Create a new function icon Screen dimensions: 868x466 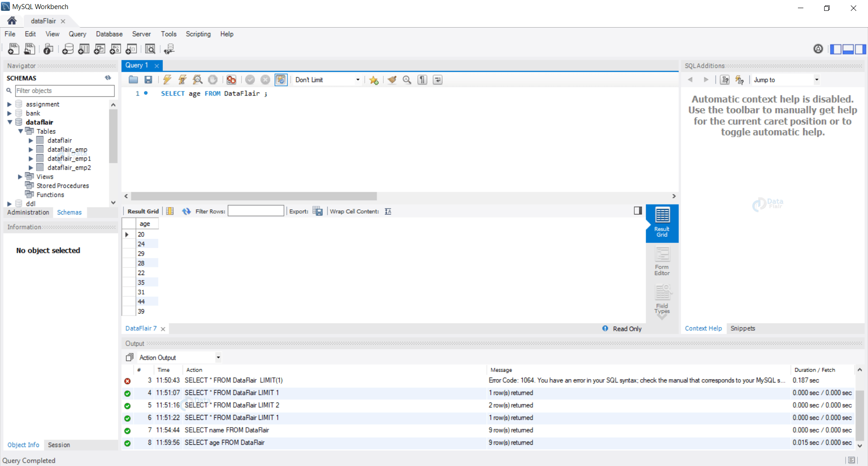click(x=131, y=49)
